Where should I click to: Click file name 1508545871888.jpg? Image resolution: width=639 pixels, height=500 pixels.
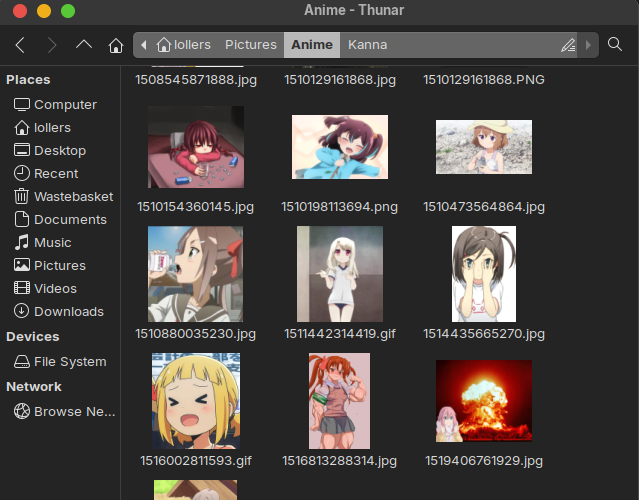pos(196,80)
